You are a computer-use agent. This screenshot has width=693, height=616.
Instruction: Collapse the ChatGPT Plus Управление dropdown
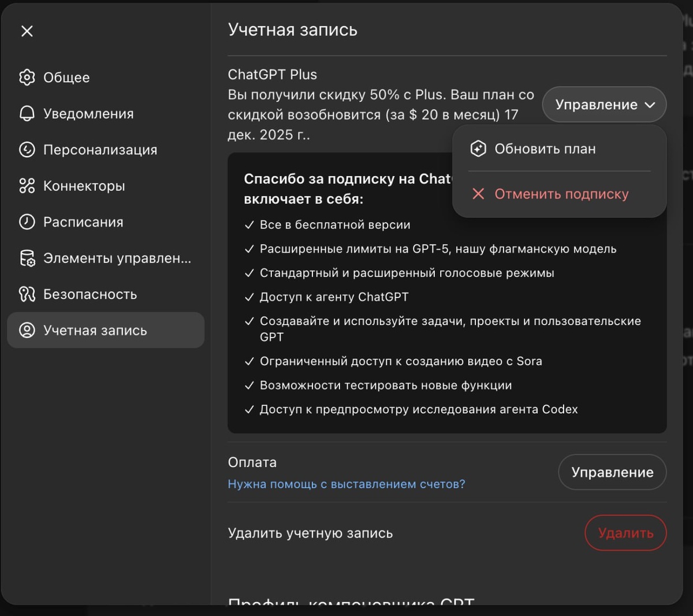[604, 105]
